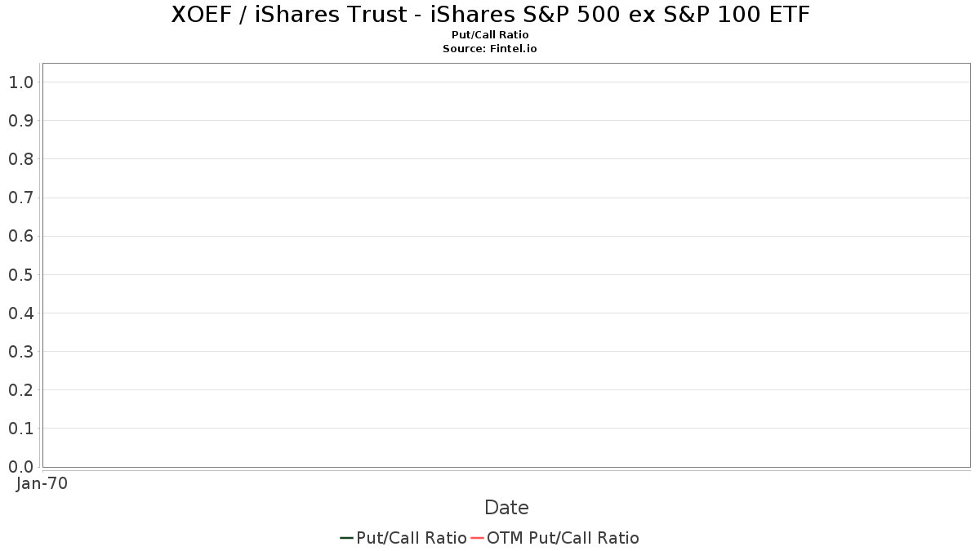Click the 0.1 y-axis label
This screenshot has width=980, height=551.
click(20, 429)
